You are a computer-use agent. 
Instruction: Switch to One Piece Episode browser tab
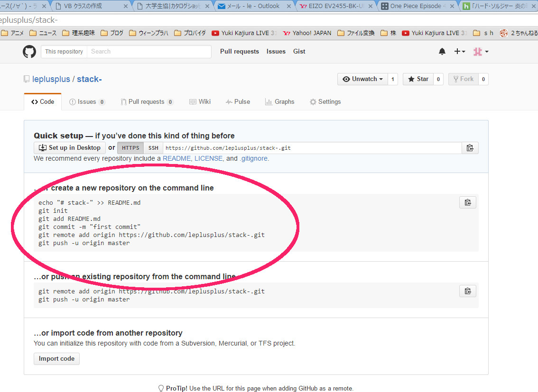pos(417,6)
